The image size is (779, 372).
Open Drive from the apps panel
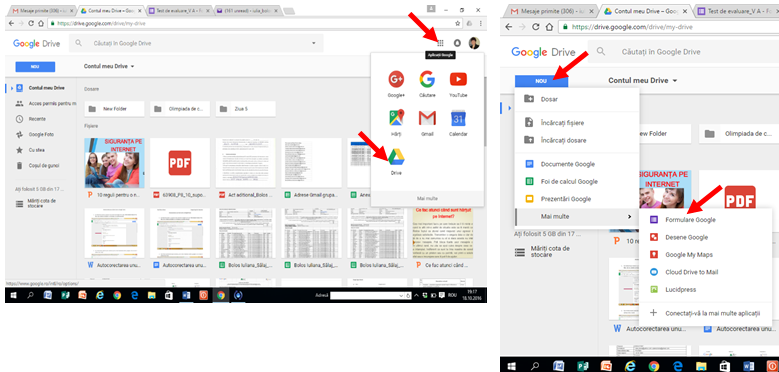click(396, 161)
